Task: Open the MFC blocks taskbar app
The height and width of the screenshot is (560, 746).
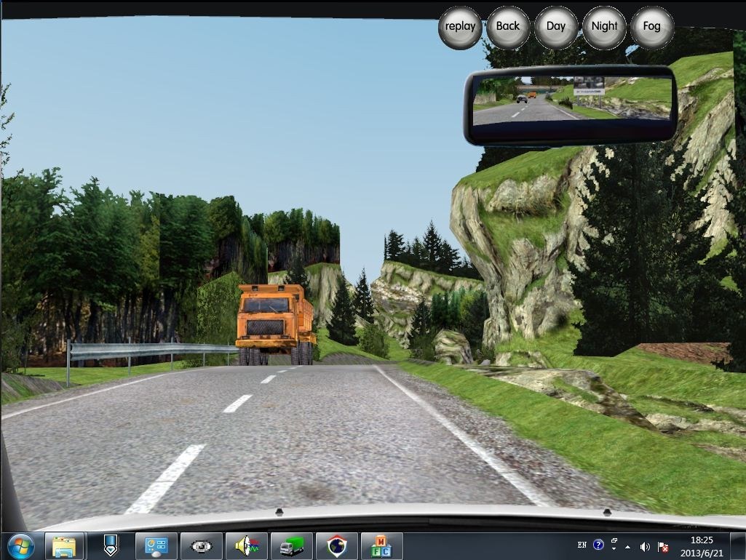Action: point(381,545)
